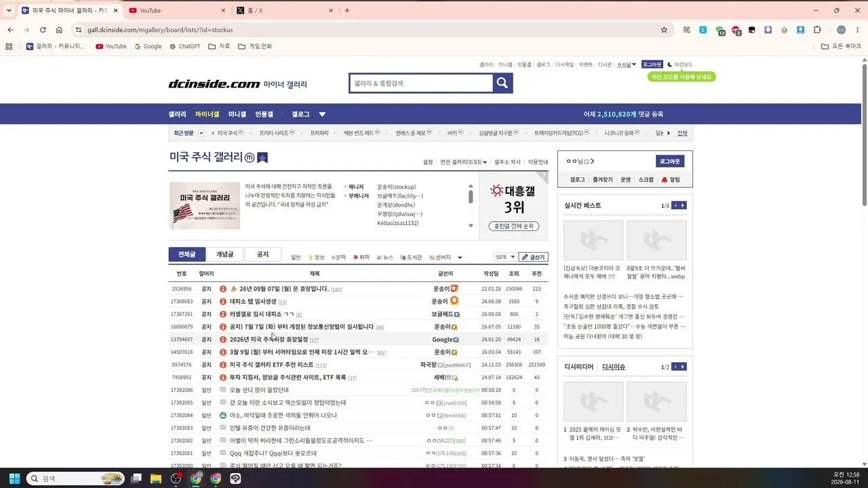Bookmark this page with the star icon
Viewport: 868px width, 488px height.
click(664, 30)
